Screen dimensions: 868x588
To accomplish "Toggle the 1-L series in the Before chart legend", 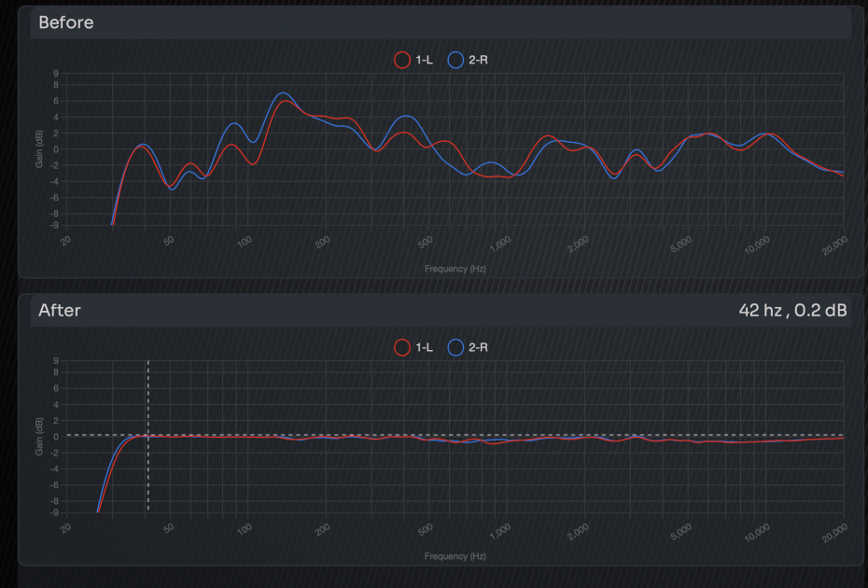I will [413, 60].
